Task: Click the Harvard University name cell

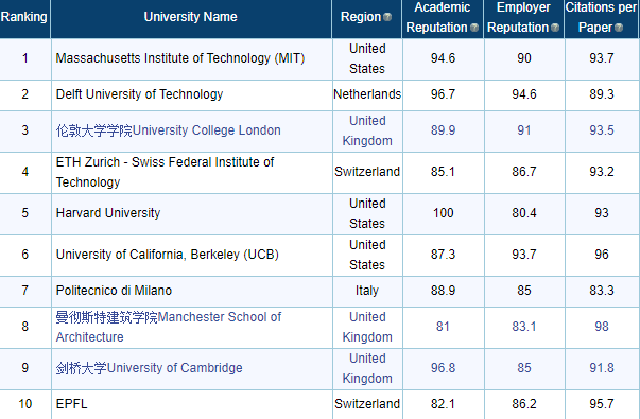Action: click(x=108, y=213)
